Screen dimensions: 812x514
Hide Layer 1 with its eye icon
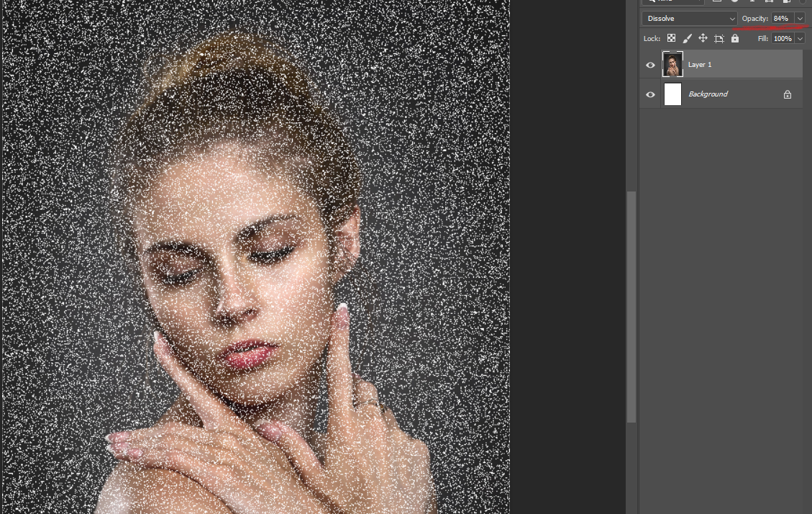[x=650, y=65]
